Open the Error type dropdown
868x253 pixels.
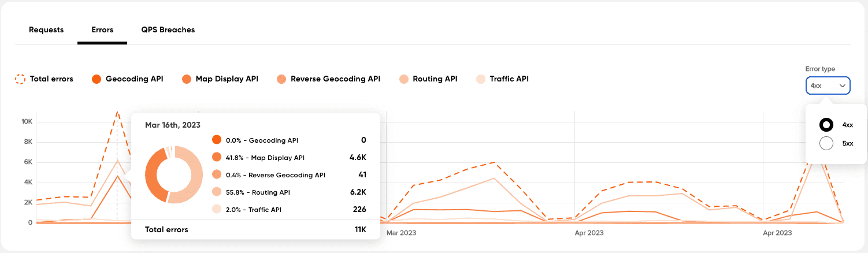point(828,85)
